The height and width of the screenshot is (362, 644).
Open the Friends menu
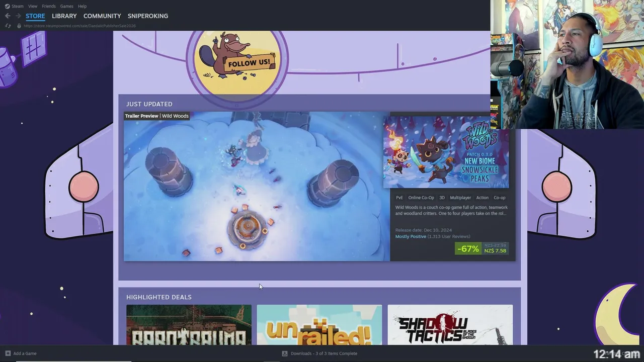pyautogui.click(x=49, y=6)
